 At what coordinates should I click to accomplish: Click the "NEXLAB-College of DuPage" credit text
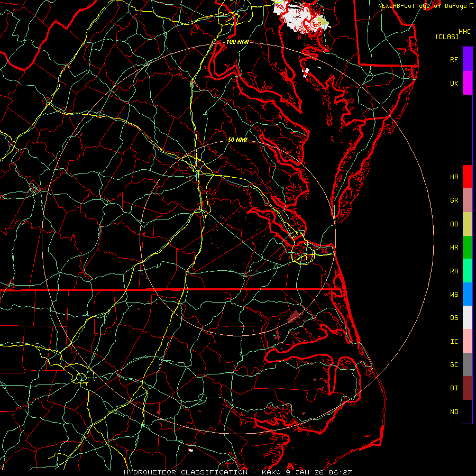pyautogui.click(x=422, y=6)
